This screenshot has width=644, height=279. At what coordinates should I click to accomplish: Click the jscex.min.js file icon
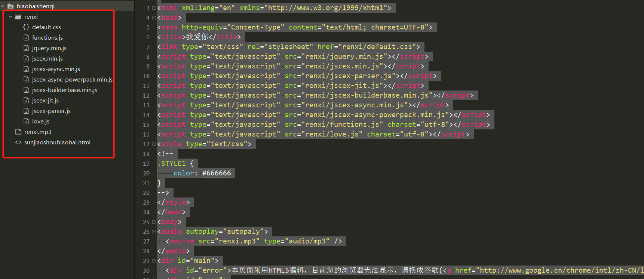pyautogui.click(x=26, y=58)
